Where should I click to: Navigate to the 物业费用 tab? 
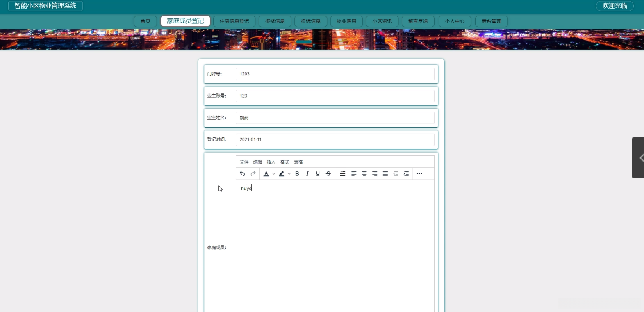(x=347, y=21)
